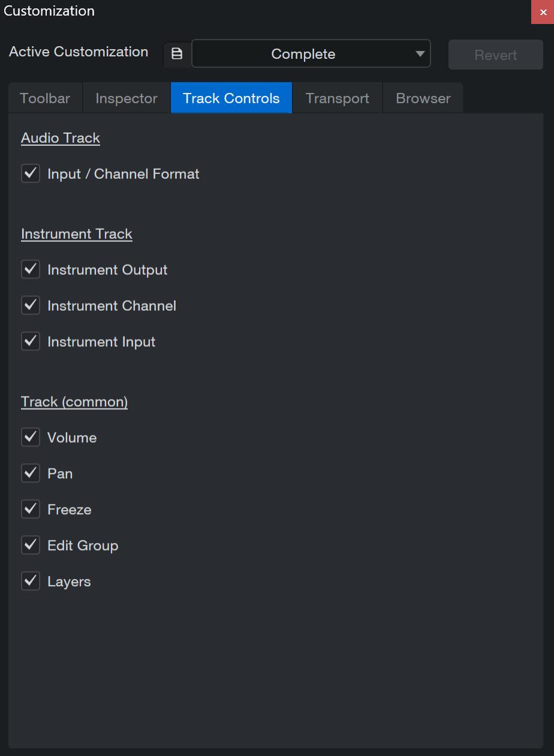Toggle the Pan checkbox
554x756 pixels.
point(31,474)
